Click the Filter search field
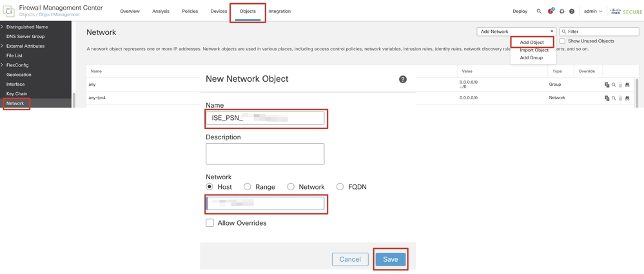This screenshot has height=274, width=644. coord(600,32)
